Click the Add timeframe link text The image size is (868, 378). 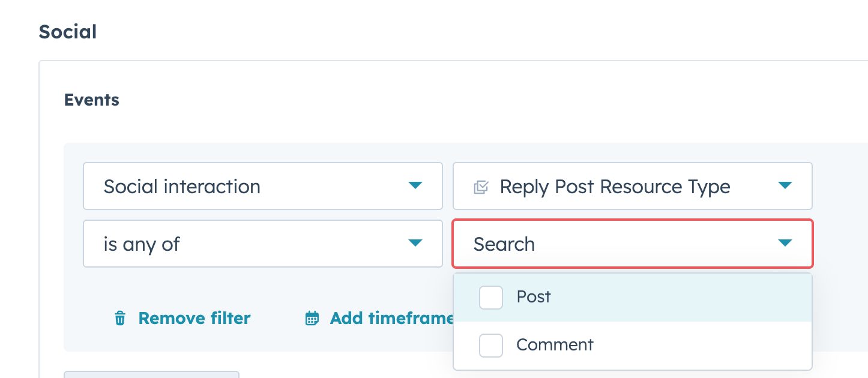pyautogui.click(x=391, y=318)
